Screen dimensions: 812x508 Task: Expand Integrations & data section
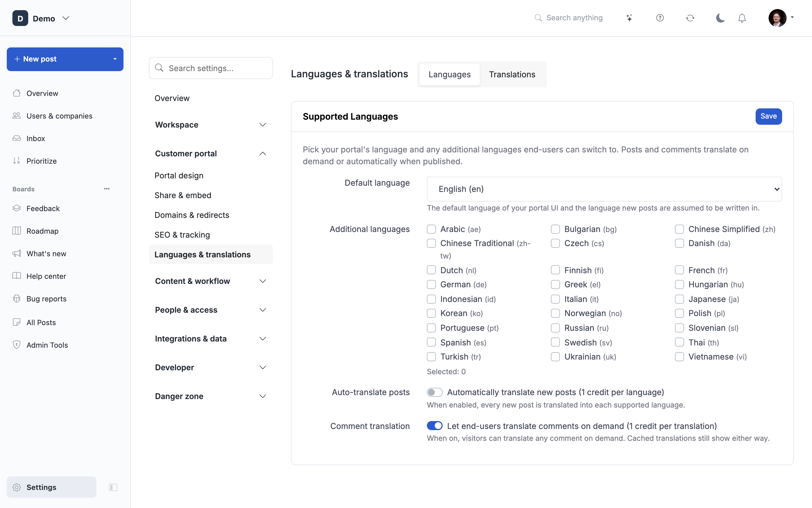[x=211, y=339]
